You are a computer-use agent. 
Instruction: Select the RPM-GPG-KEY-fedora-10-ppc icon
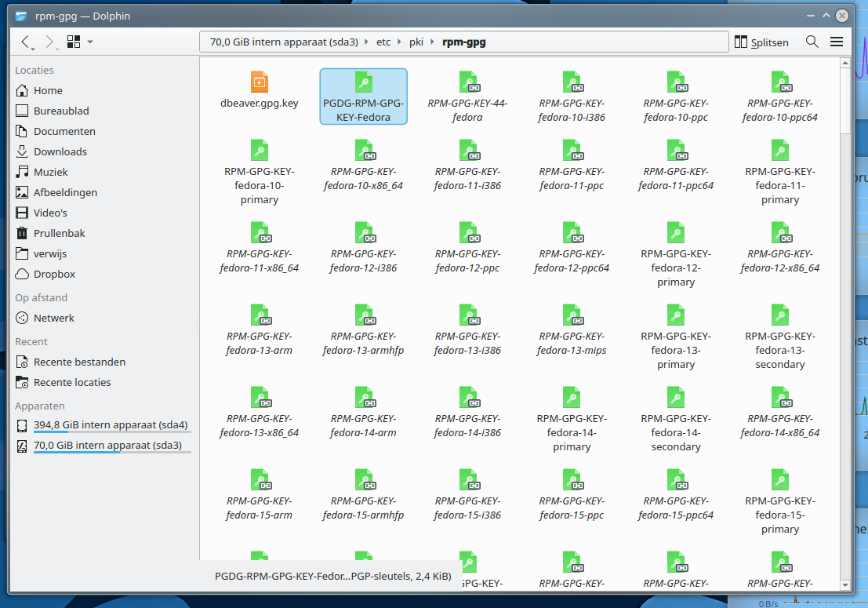click(x=677, y=82)
